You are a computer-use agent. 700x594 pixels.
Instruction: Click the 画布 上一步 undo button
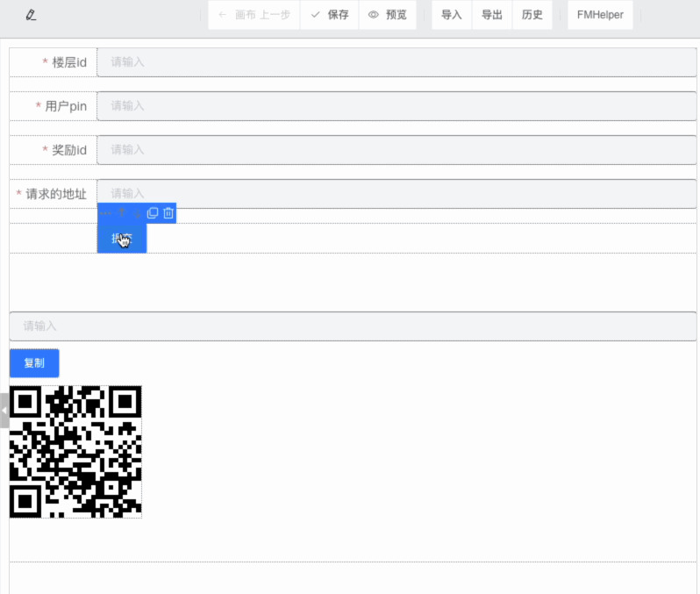tap(254, 15)
